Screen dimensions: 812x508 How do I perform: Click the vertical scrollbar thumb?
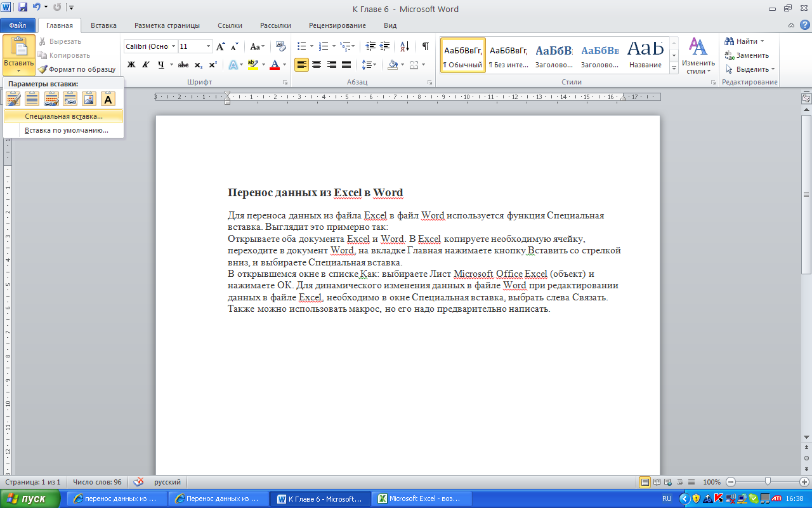(806, 194)
